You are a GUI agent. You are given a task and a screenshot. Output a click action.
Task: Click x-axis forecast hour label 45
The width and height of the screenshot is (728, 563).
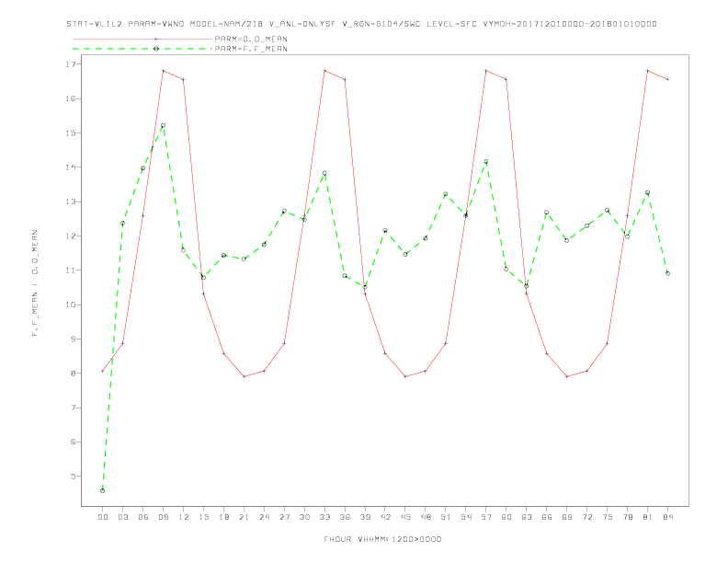pos(405,517)
